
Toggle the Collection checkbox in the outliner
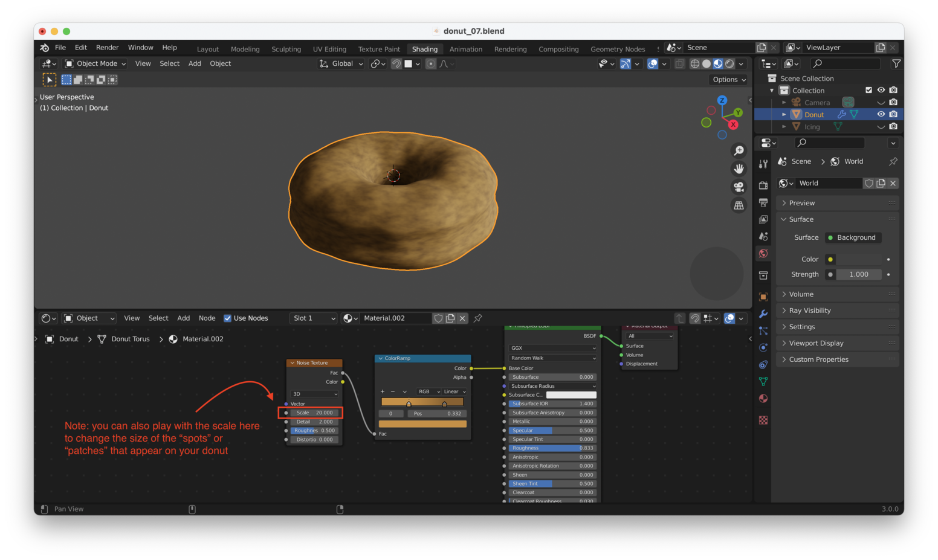point(870,90)
